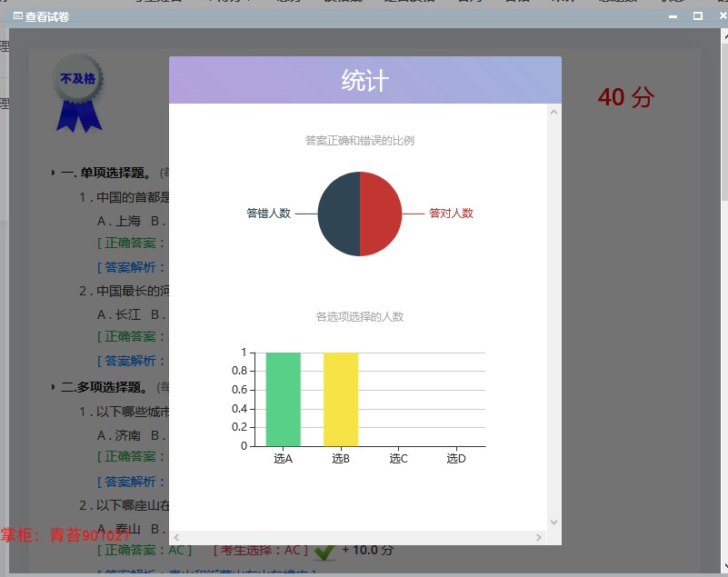Expand the 二.多项选择题 section triangle
This screenshot has width=728, height=577.
click(54, 386)
